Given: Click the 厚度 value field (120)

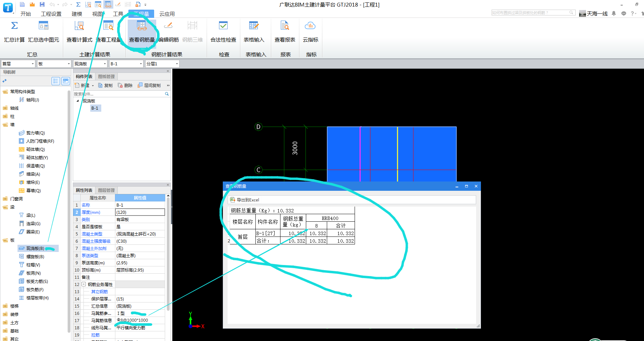Looking at the screenshot, I should 140,212.
